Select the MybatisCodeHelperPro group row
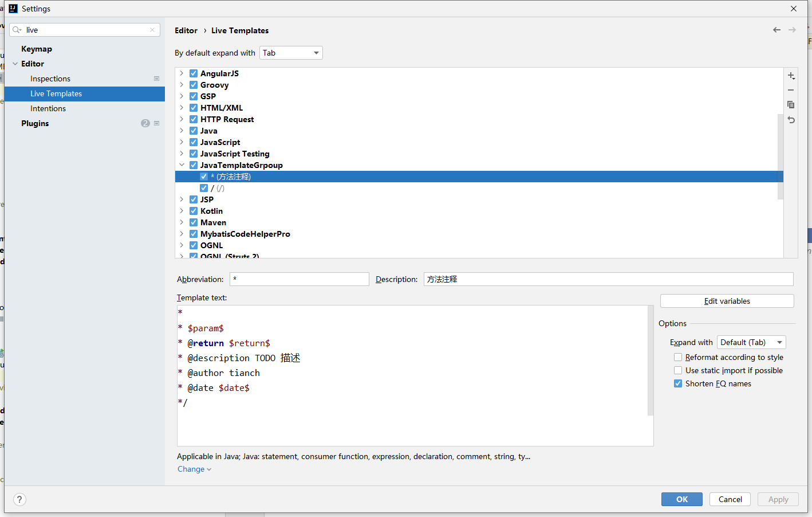 479,234
